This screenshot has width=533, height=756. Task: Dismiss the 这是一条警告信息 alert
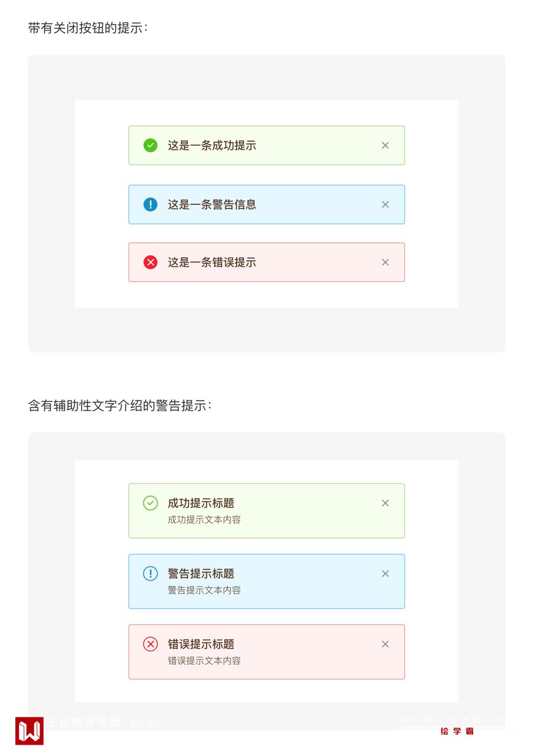click(x=385, y=204)
